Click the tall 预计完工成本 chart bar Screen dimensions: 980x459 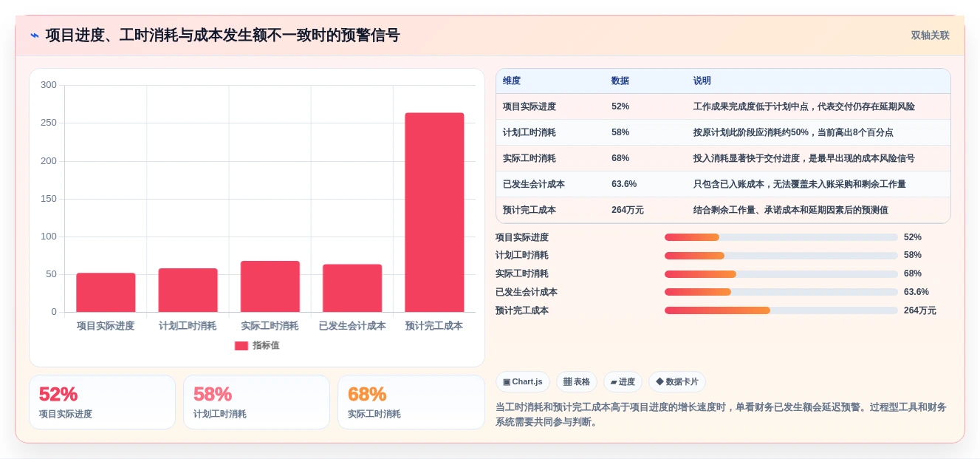(434, 212)
